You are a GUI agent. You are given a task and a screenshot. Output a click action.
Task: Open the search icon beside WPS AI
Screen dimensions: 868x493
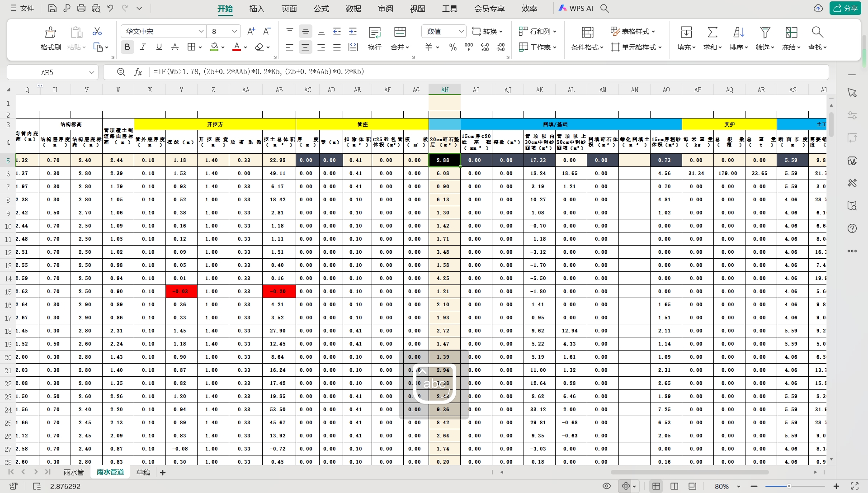(604, 8)
